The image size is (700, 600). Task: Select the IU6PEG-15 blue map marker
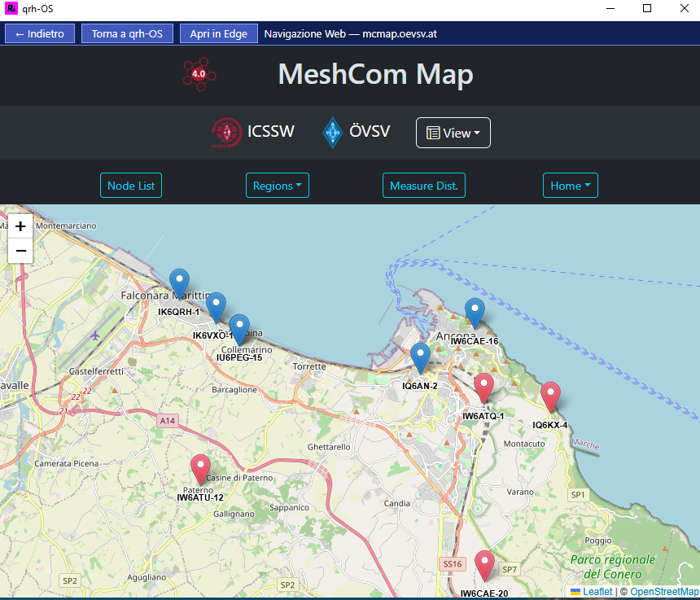(x=239, y=330)
